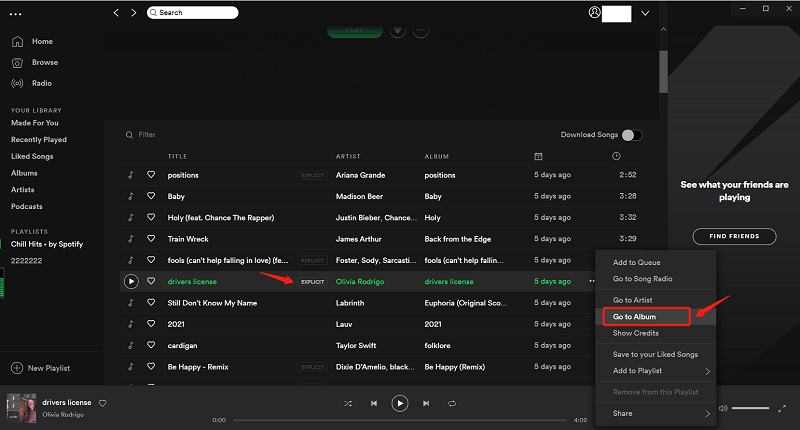
Task: Like the song cardigan
Action: 151,345
